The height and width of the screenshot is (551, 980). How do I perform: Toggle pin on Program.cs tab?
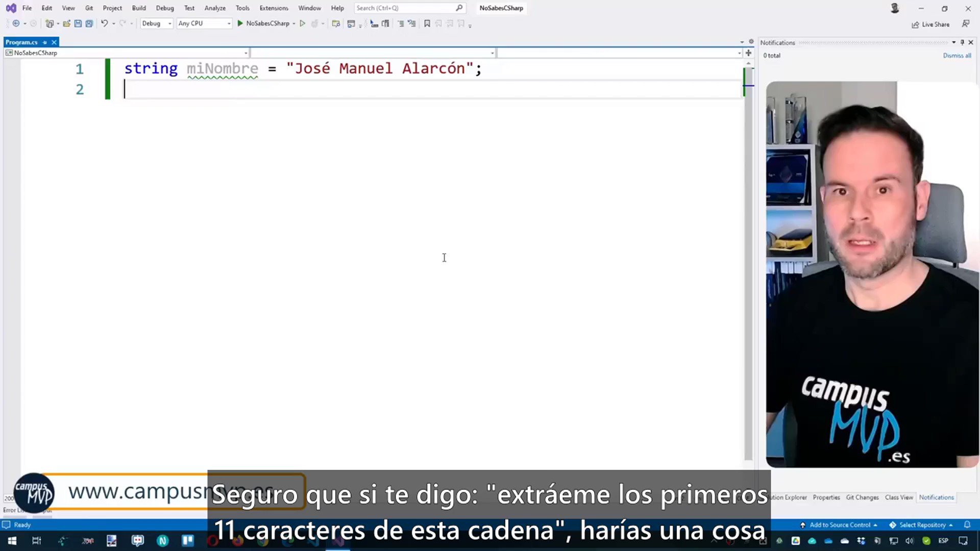tap(45, 42)
